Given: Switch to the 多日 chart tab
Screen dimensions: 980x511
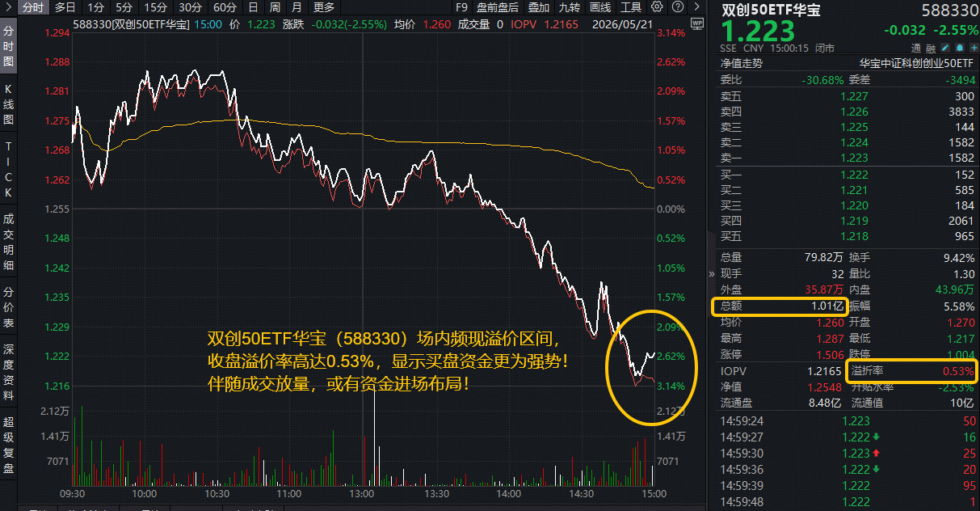Looking at the screenshot, I should tap(66, 6).
